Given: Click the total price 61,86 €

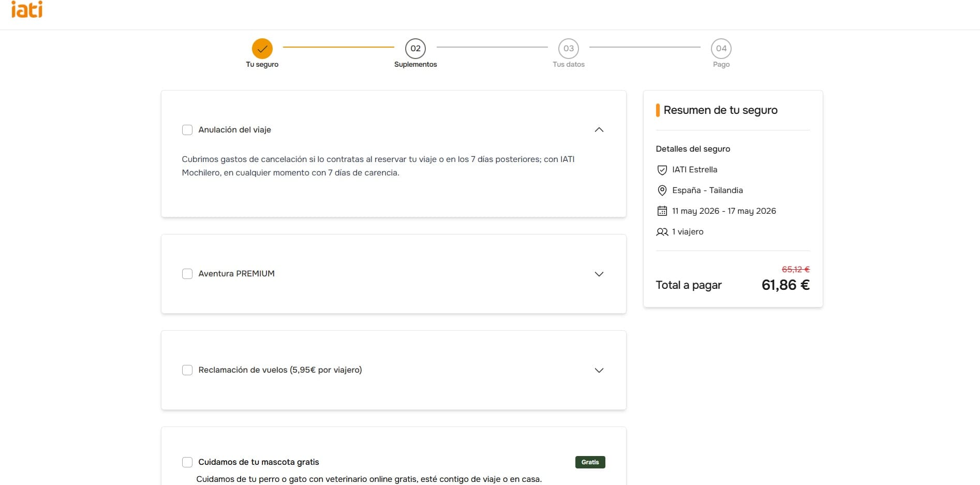Looking at the screenshot, I should point(785,285).
